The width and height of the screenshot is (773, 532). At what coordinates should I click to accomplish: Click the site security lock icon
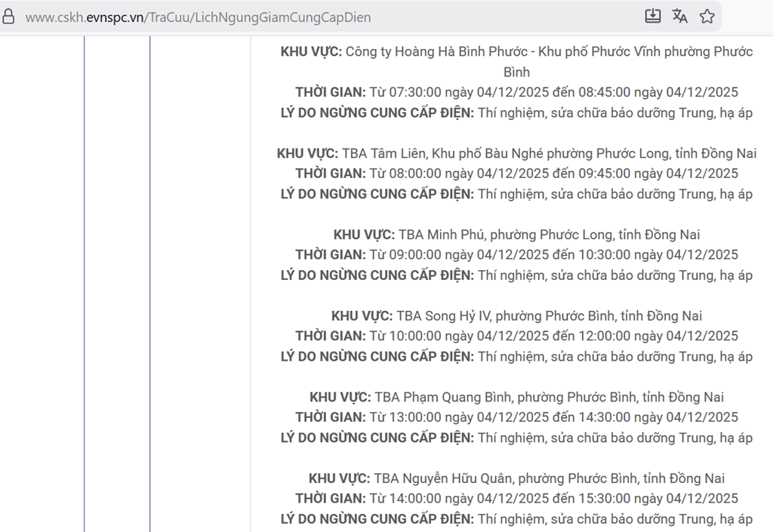click(8, 17)
